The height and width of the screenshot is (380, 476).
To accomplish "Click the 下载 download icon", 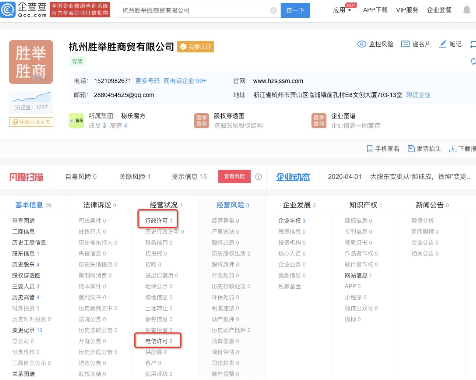I will (x=452, y=149).
